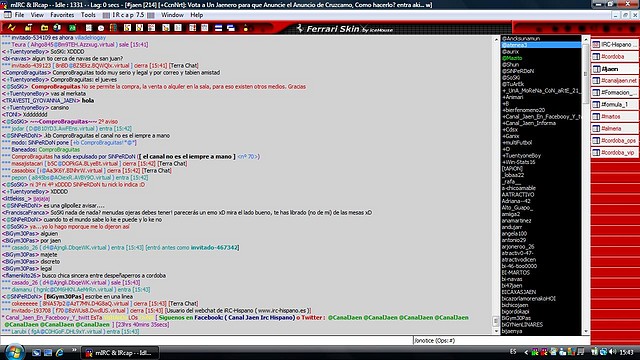Select user @SiNPeRDoN in the nick list

(518, 71)
